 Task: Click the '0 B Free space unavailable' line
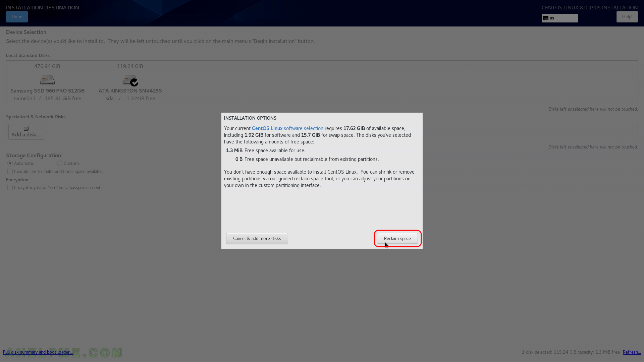click(307, 159)
